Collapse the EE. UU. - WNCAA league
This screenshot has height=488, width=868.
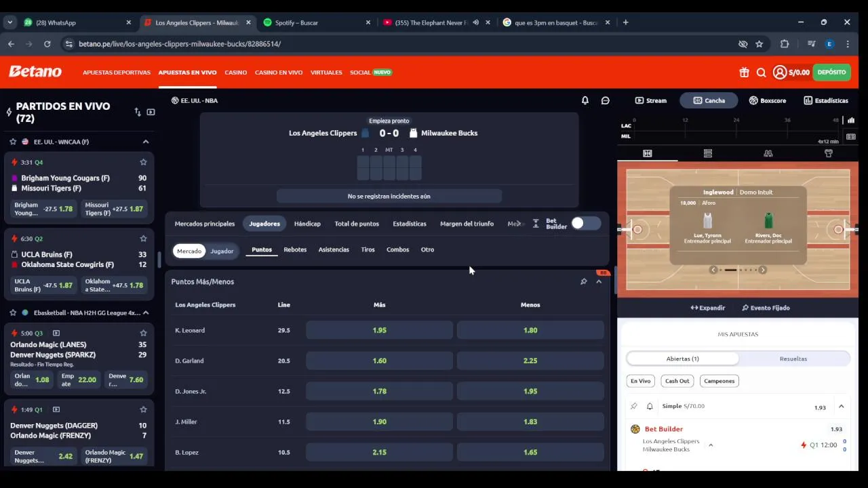pyautogui.click(x=146, y=142)
